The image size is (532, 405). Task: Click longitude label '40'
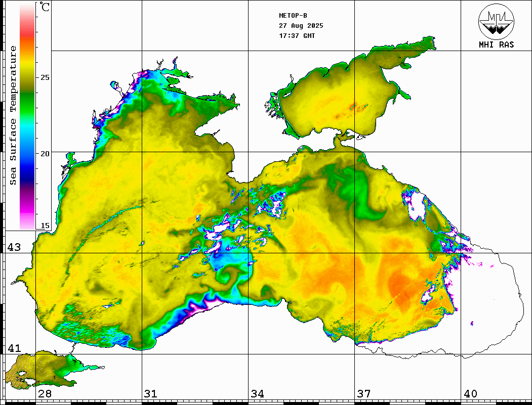pyautogui.click(x=470, y=394)
